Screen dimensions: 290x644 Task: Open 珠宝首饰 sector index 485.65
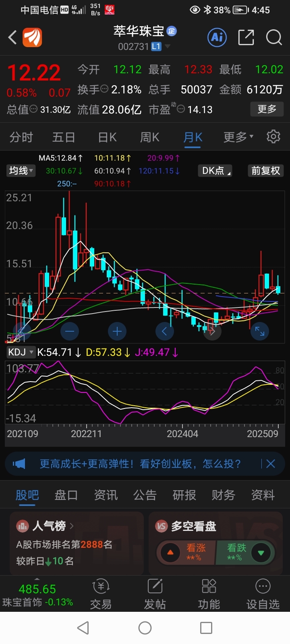37,595
